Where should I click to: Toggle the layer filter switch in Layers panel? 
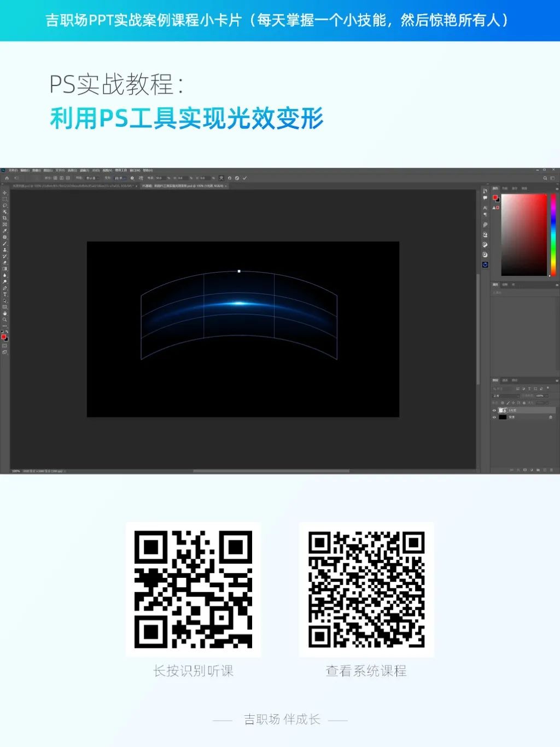click(548, 387)
